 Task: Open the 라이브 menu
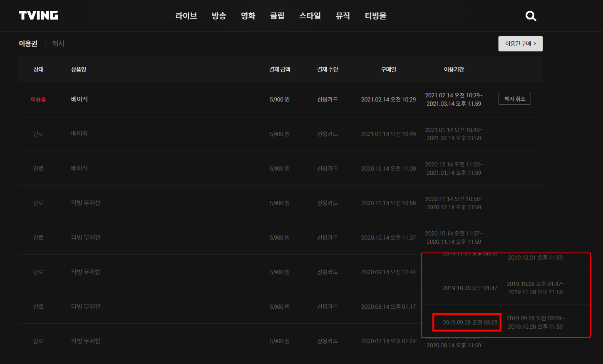(186, 16)
